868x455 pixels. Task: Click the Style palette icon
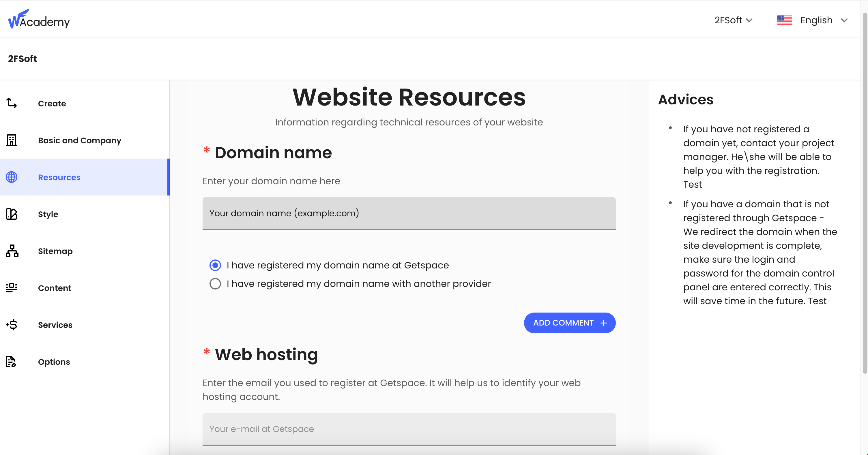12,214
